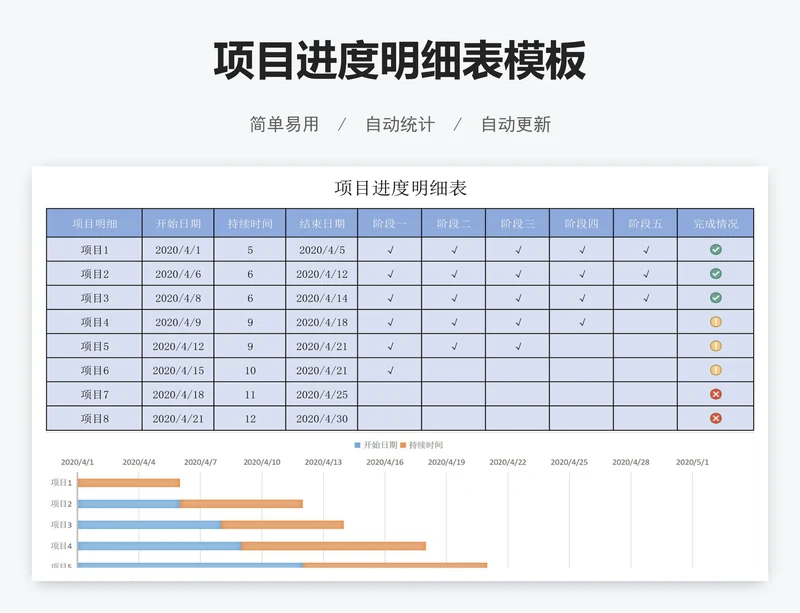This screenshot has width=800, height=613.
Task: Select the 阶段五 column header
Action: coord(645,223)
